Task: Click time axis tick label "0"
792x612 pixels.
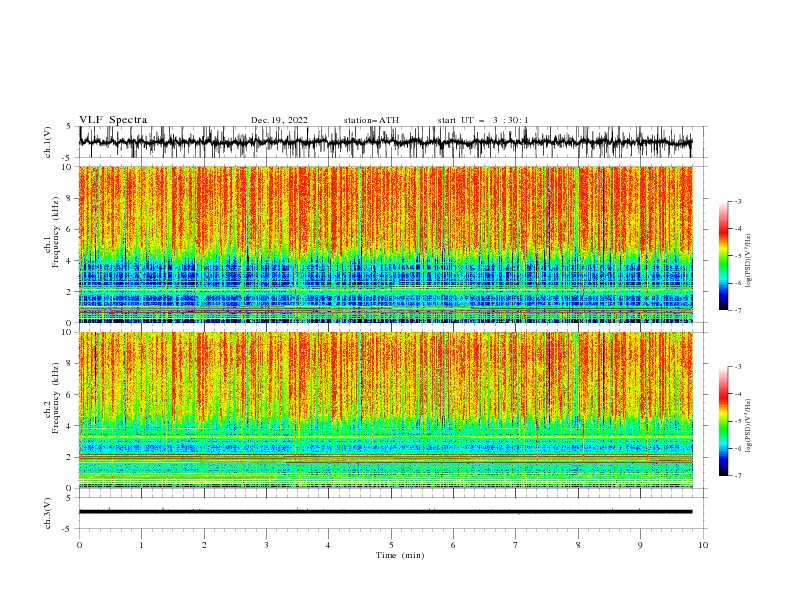Action: tap(79, 545)
